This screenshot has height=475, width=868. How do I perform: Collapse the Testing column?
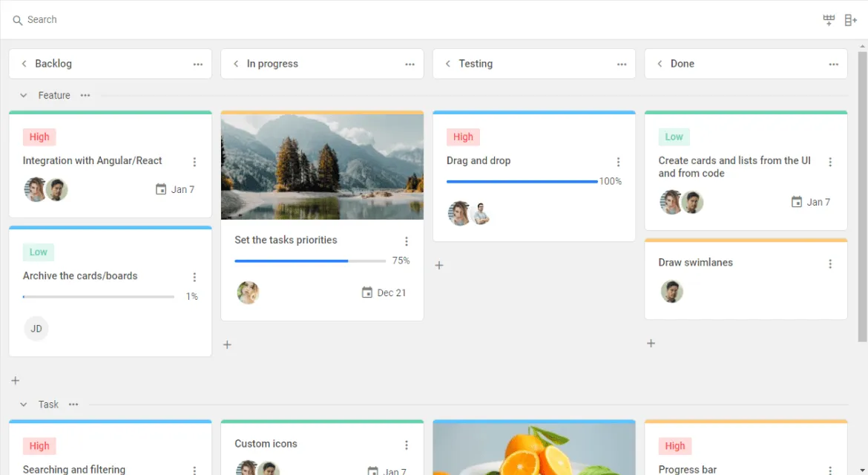448,64
